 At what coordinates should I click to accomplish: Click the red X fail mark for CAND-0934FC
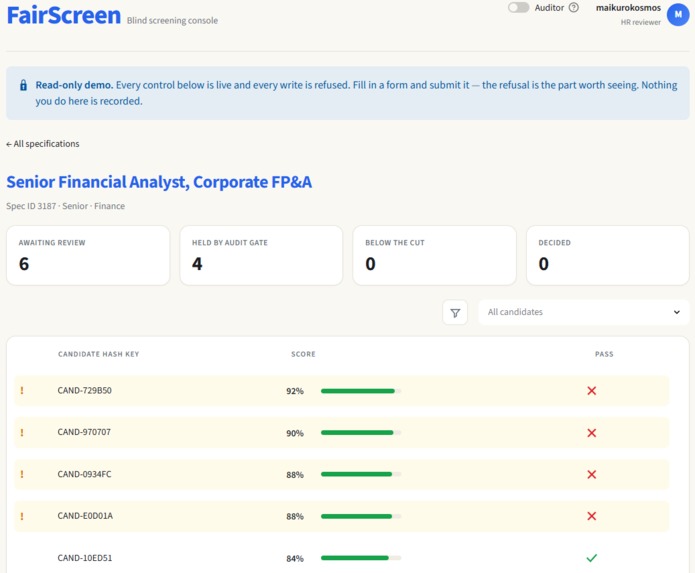[x=591, y=474]
